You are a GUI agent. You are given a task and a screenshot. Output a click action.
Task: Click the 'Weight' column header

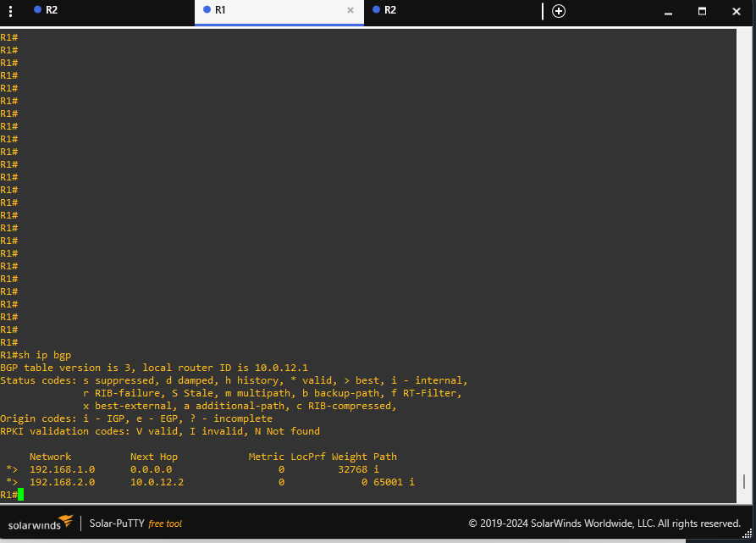point(350,457)
